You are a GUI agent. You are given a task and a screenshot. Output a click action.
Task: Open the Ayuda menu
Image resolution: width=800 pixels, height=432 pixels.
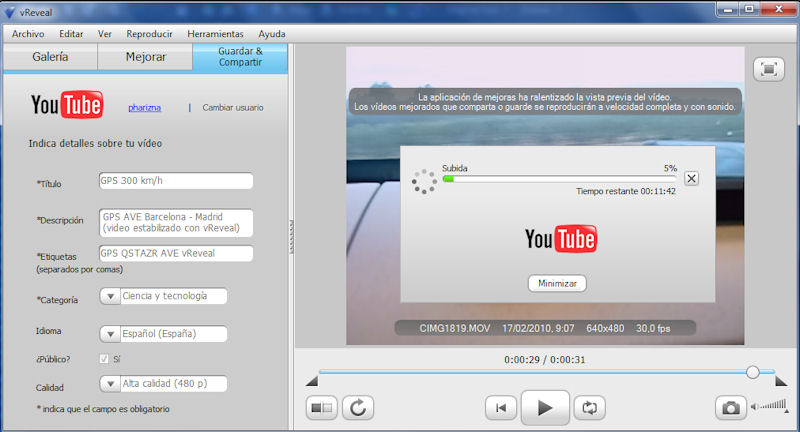click(x=272, y=34)
